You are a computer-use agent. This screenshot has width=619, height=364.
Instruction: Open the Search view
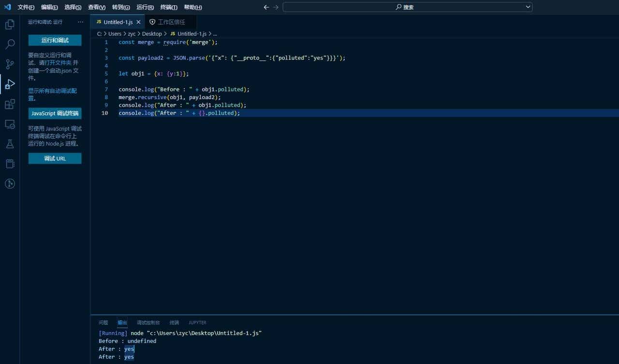[x=10, y=44]
